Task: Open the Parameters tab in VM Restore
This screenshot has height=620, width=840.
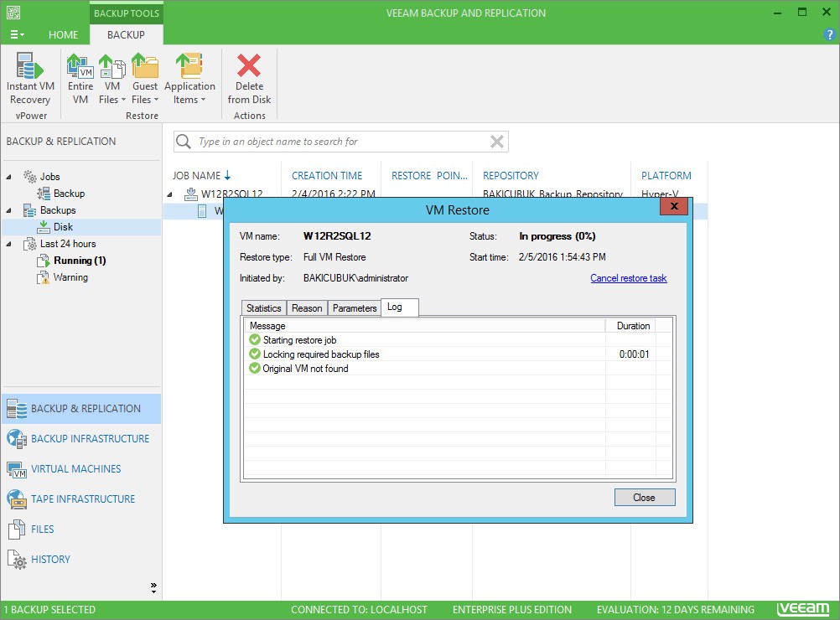Action: coord(355,307)
